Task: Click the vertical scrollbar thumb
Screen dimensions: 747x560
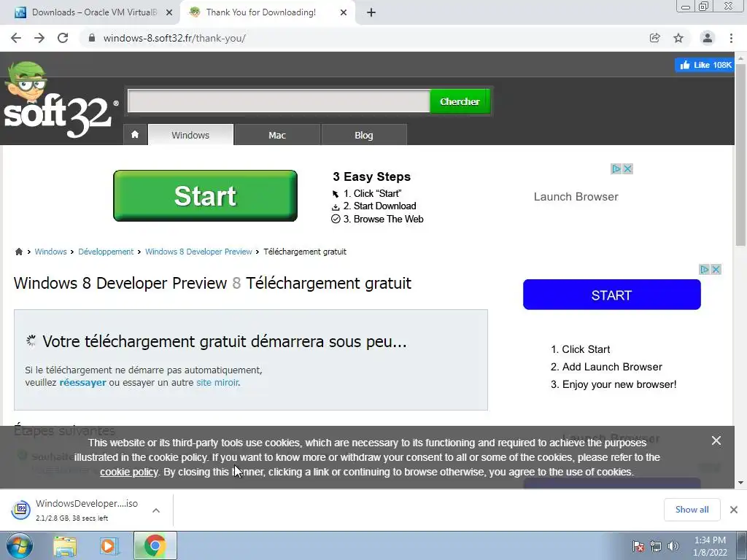Action: (740, 155)
